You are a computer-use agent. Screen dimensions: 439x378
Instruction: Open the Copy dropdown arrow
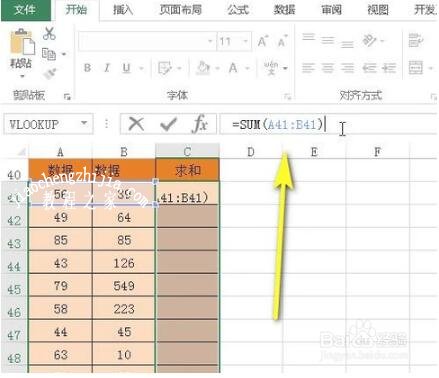point(64,54)
